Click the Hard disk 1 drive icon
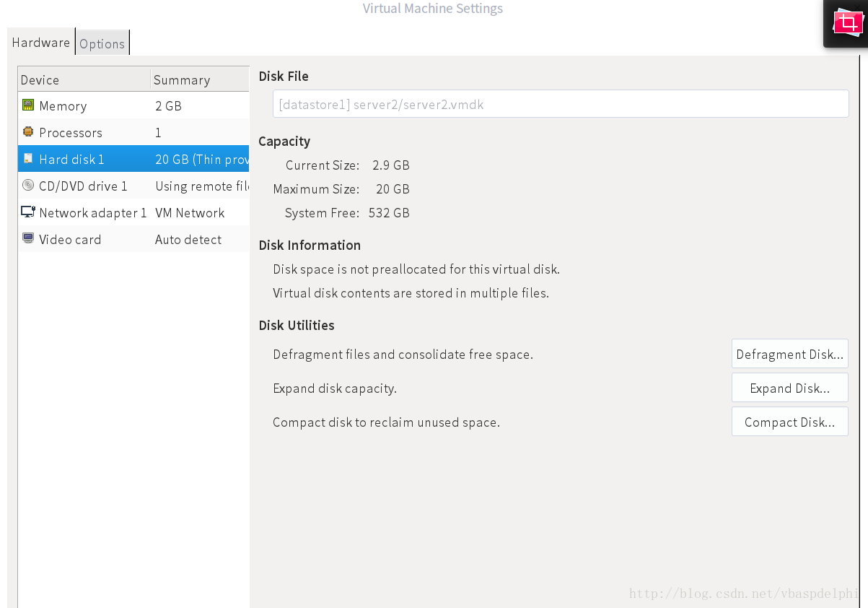868x608 pixels. click(x=28, y=159)
